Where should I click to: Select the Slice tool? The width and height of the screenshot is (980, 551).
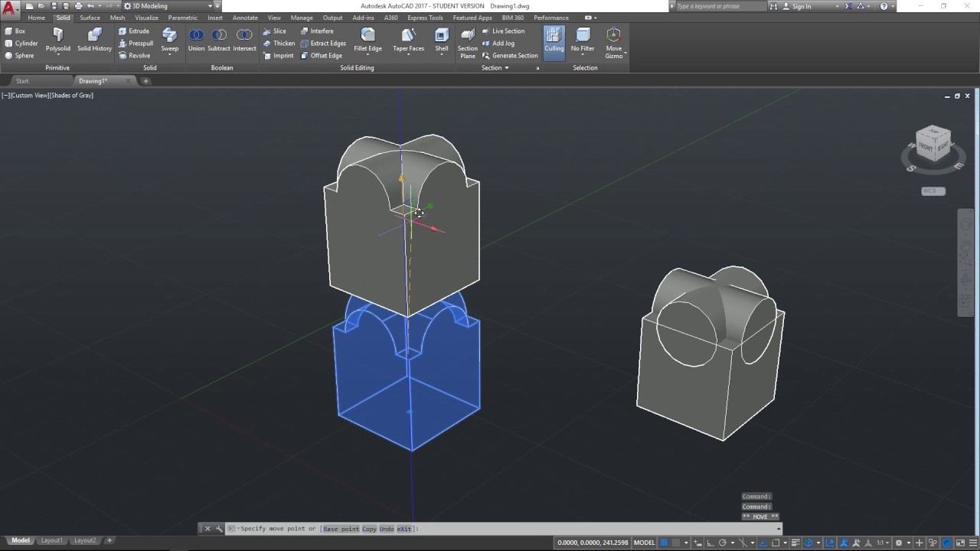click(274, 31)
